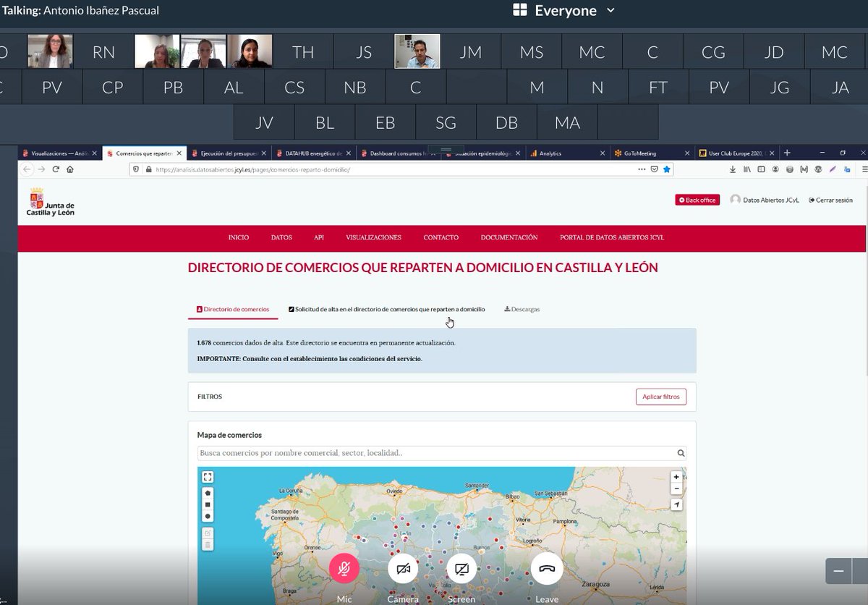Screen dimensions: 868x605
Task: Select the polygon draw tool on map
Action: coord(208,492)
